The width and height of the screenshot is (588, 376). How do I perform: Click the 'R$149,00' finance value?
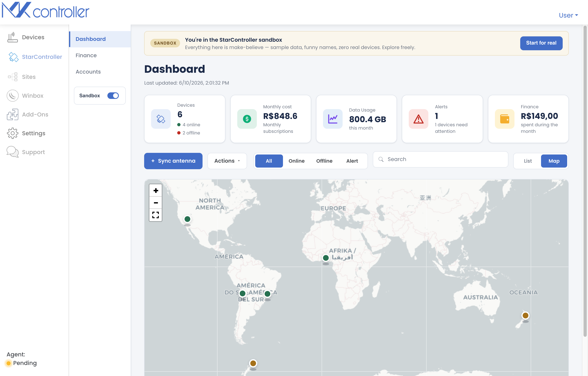[x=539, y=116]
